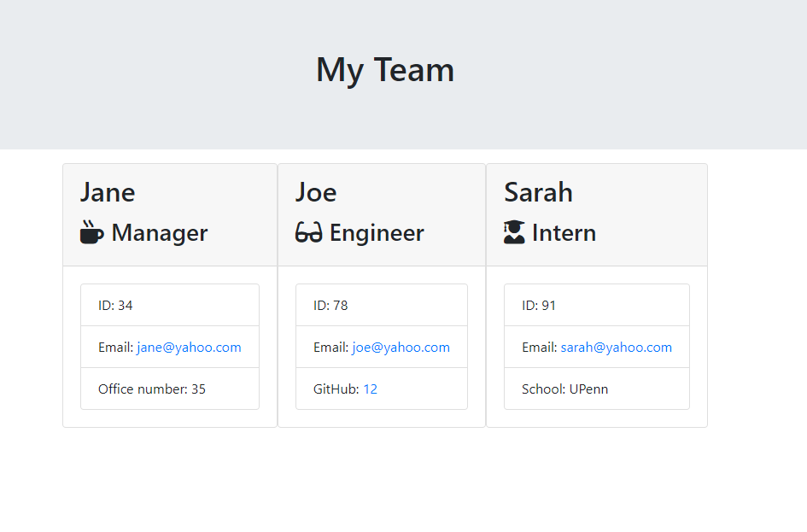Click the coffee mug Manager icon

point(92,232)
